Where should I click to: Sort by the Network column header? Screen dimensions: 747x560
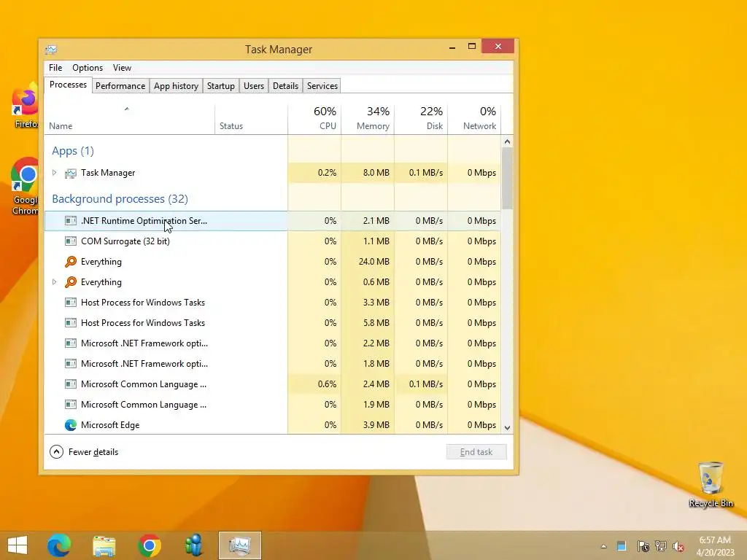click(x=474, y=118)
